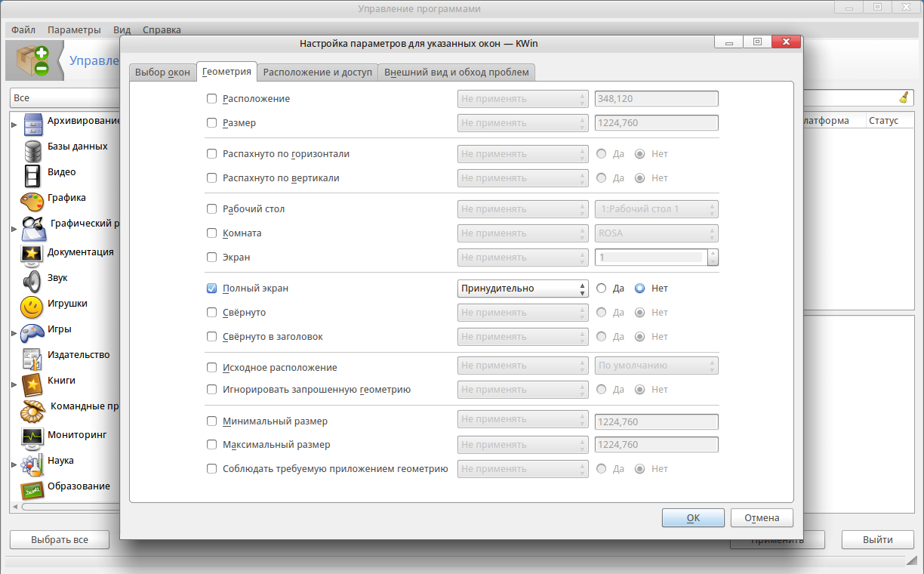This screenshot has height=574, width=924.
Task: Open the Справка menu
Action: tap(162, 30)
